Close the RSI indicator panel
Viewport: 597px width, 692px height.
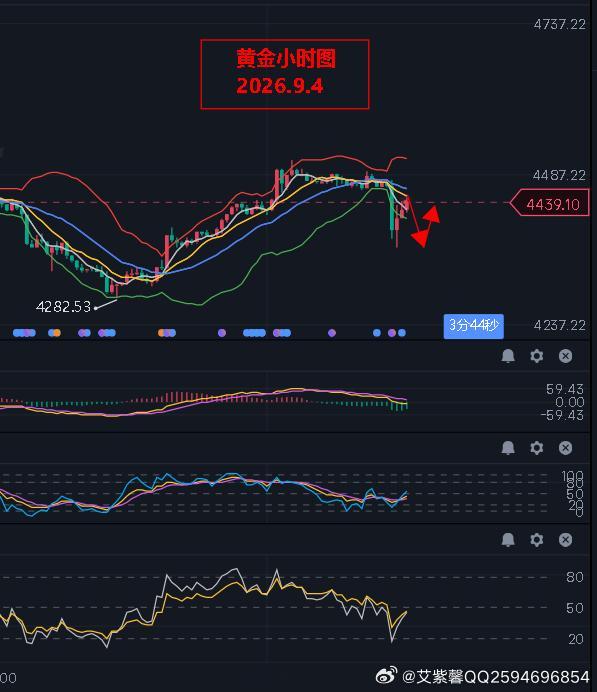pos(565,539)
